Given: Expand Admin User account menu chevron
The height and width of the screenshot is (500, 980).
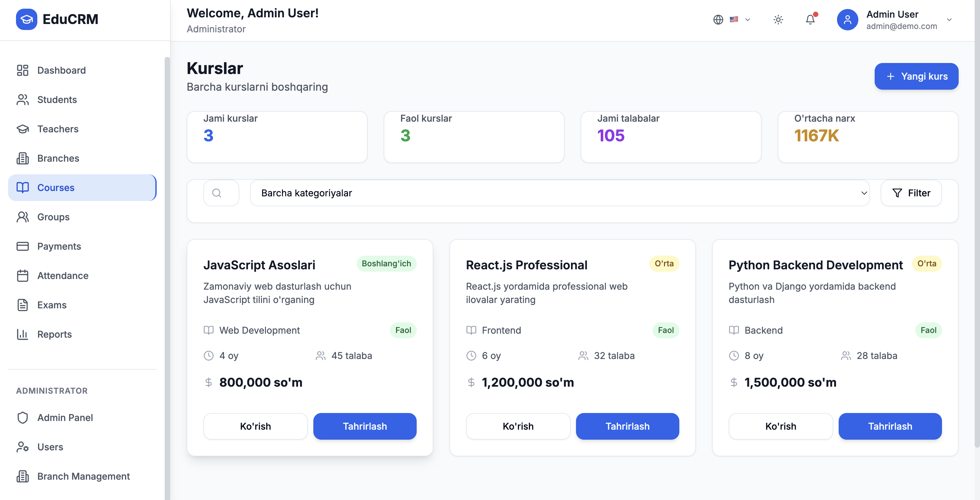Looking at the screenshot, I should (x=949, y=20).
